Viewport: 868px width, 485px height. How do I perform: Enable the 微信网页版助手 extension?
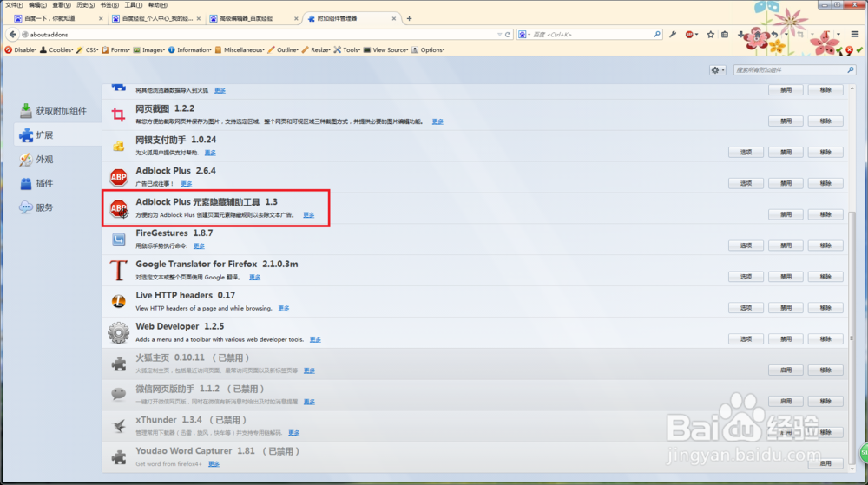786,401
